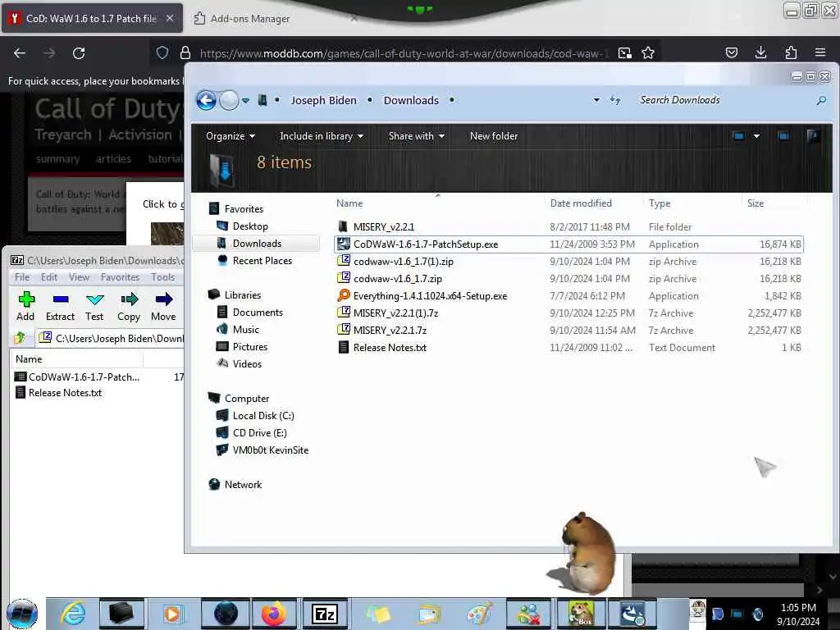Open Network in the navigation pane
This screenshot has width=840, height=630.
[x=243, y=484]
